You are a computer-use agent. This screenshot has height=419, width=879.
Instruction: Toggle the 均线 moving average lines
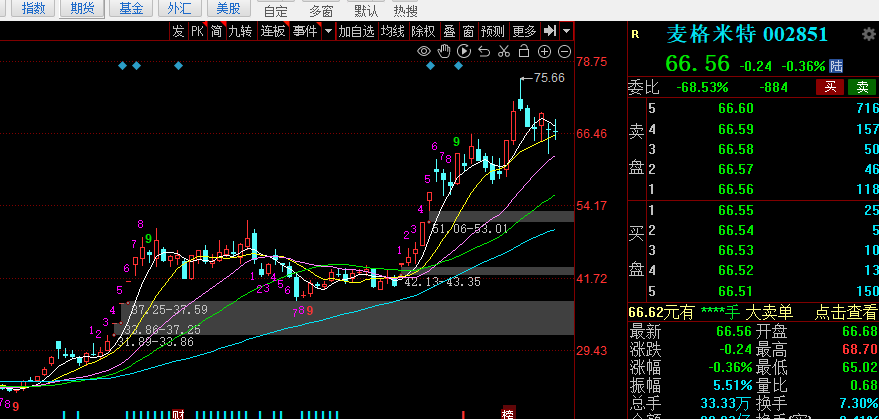point(393,31)
